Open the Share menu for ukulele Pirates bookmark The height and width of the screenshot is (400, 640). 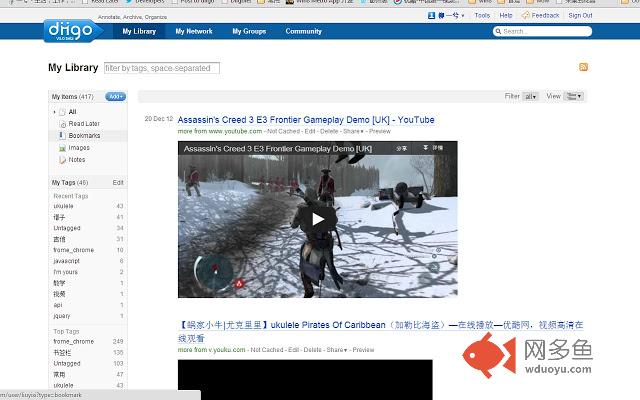pos(337,350)
